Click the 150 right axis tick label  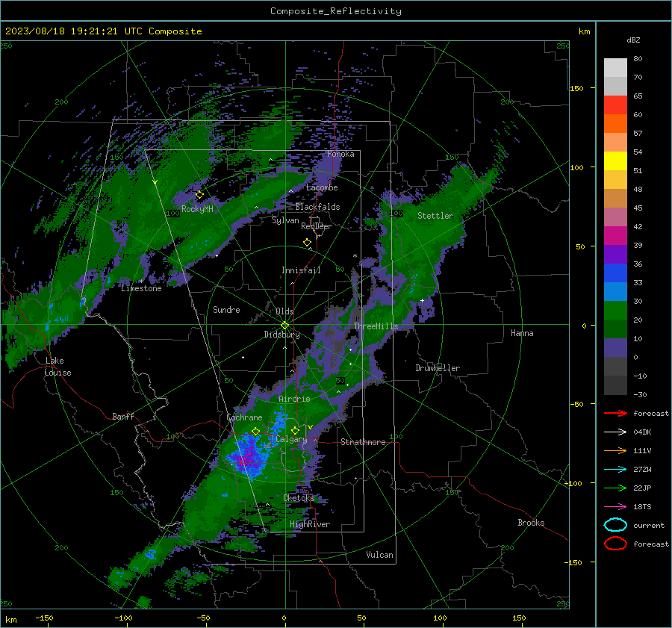pyautogui.click(x=576, y=88)
